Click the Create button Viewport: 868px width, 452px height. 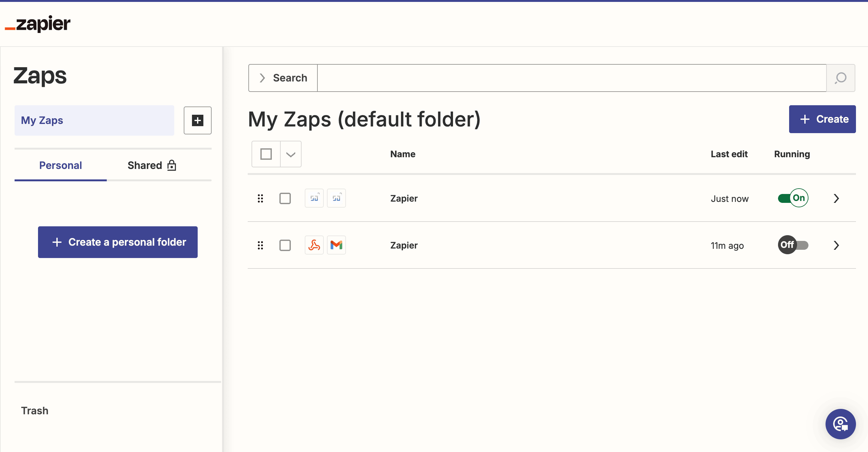[x=822, y=119]
